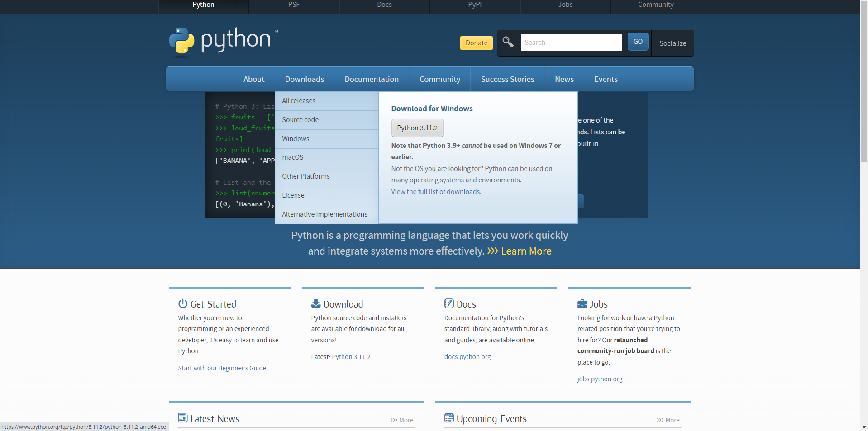This screenshot has width=868, height=431.
Task: Open the Documentation menu item
Action: tap(372, 79)
